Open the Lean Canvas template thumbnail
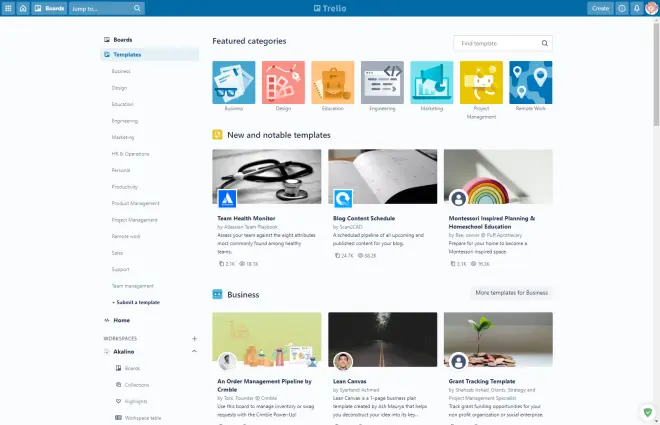The image size is (660, 425). point(383,339)
